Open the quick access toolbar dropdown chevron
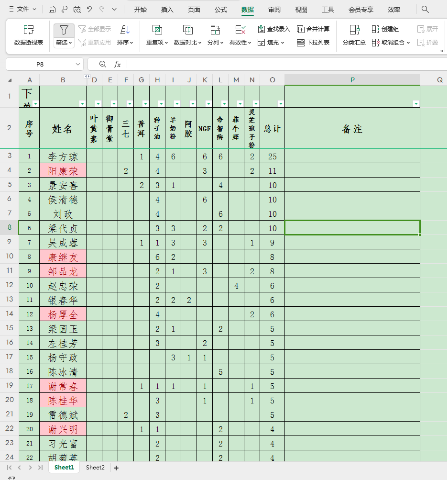The height and width of the screenshot is (480, 448). tap(114, 10)
